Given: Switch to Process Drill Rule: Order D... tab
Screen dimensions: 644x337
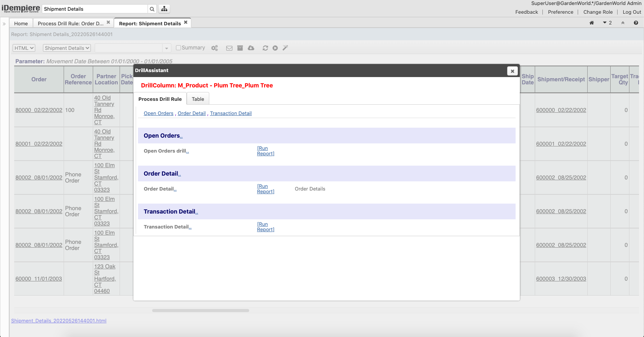Looking at the screenshot, I should (x=71, y=23).
